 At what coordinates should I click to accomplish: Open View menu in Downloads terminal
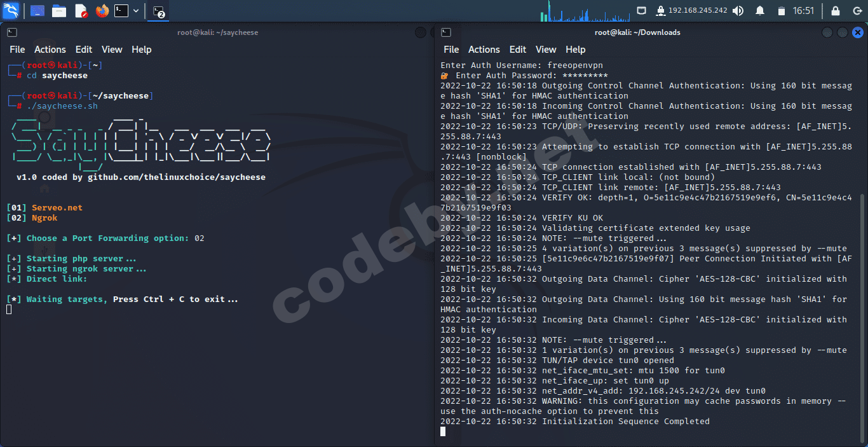pos(546,50)
